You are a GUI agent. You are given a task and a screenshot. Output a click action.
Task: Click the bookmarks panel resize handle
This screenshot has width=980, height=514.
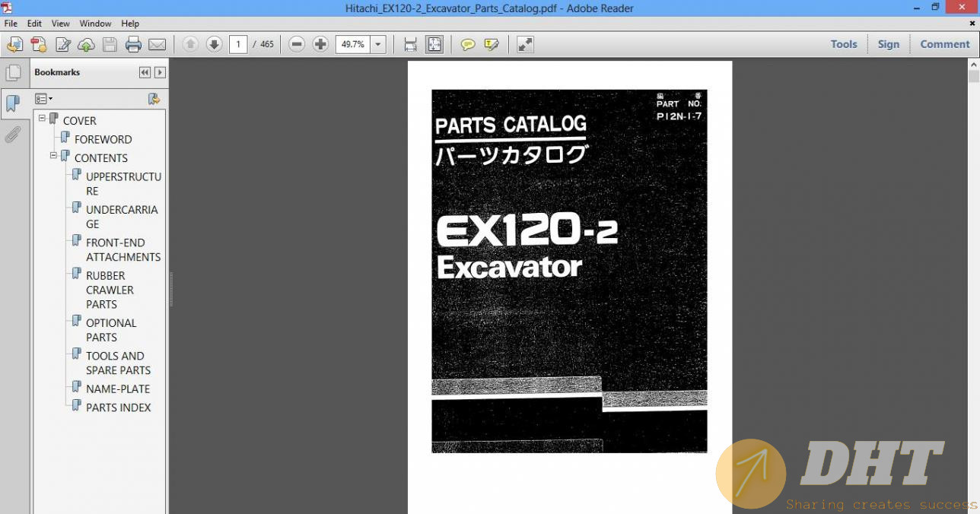pyautogui.click(x=171, y=289)
